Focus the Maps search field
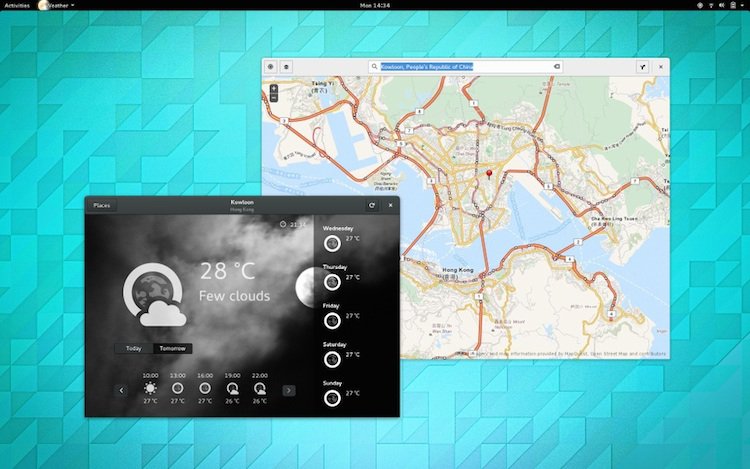 pyautogui.click(x=465, y=66)
